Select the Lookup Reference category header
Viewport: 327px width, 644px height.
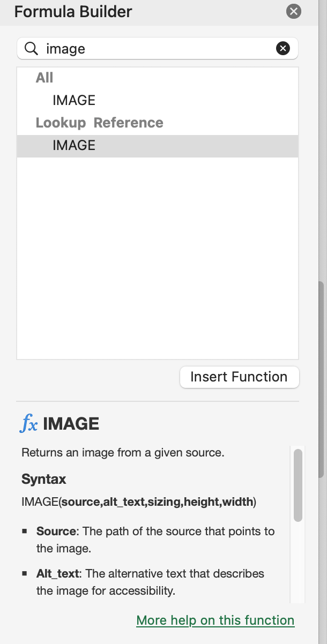99,123
